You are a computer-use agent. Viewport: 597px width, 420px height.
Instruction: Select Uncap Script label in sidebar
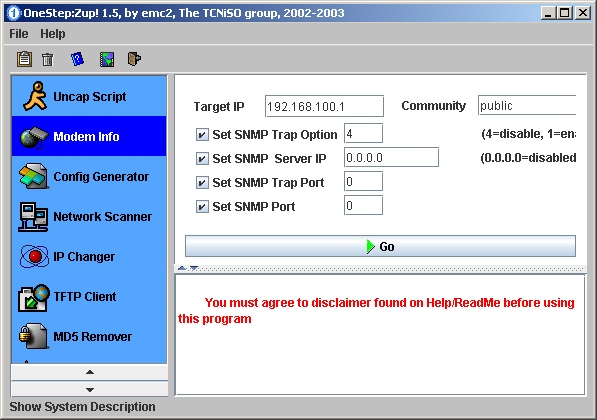pyautogui.click(x=90, y=97)
